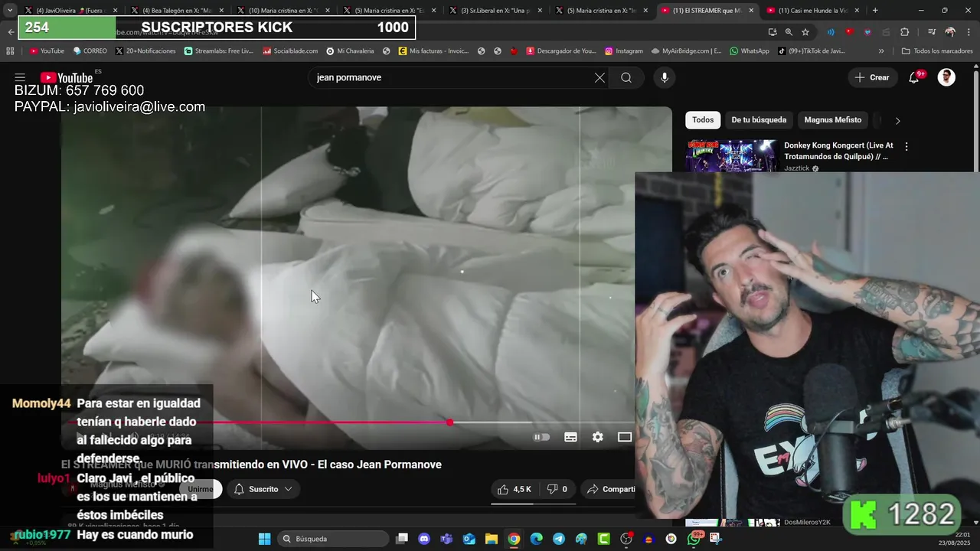This screenshot has width=980, height=551.
Task: Open the WhatsApp bookmark
Action: tap(750, 51)
